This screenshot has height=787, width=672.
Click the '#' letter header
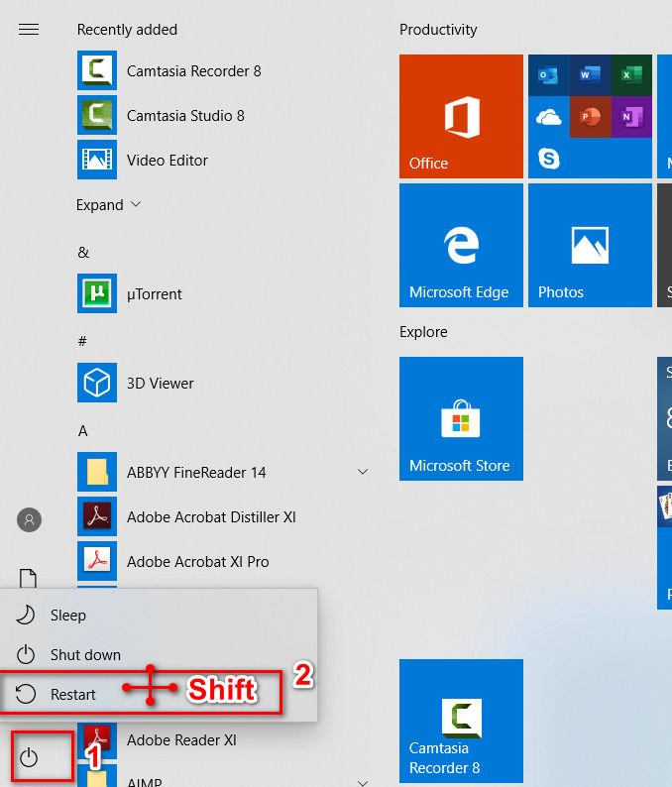pyautogui.click(x=82, y=341)
